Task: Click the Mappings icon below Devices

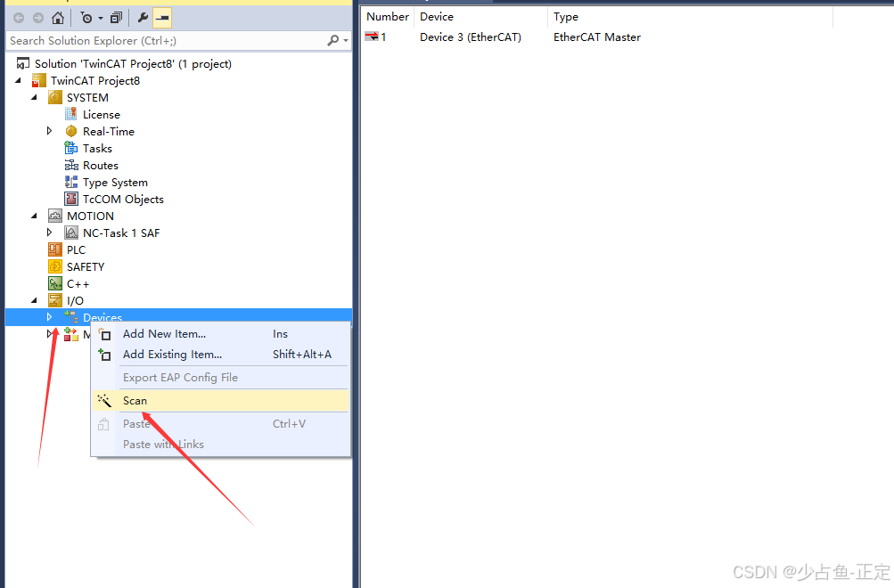Action: pos(71,334)
